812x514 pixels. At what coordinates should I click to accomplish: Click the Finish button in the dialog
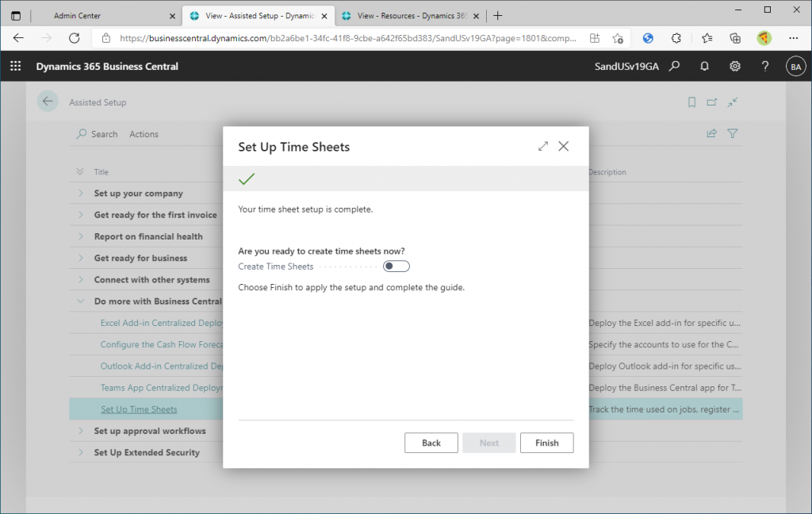[547, 443]
